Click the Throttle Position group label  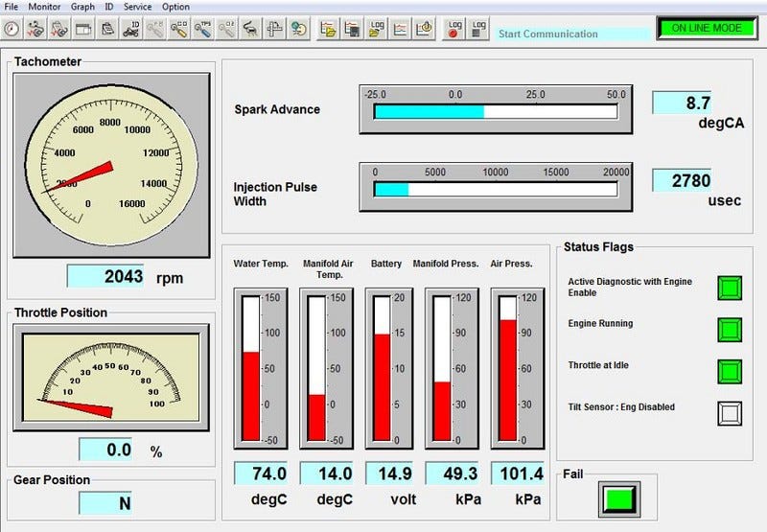tap(60, 312)
